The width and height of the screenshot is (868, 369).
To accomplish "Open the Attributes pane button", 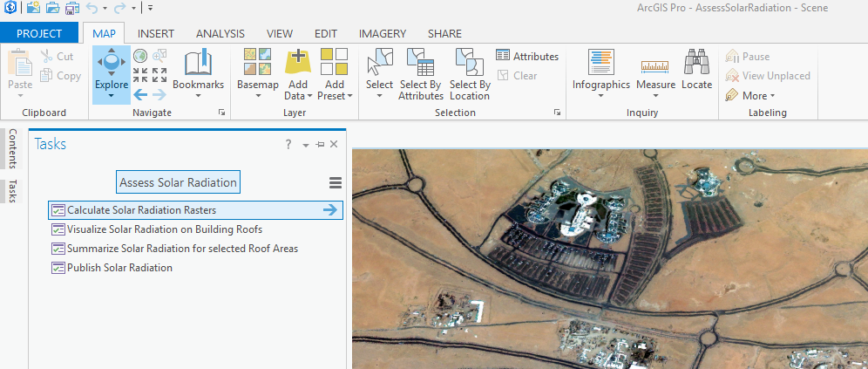I will tap(527, 56).
